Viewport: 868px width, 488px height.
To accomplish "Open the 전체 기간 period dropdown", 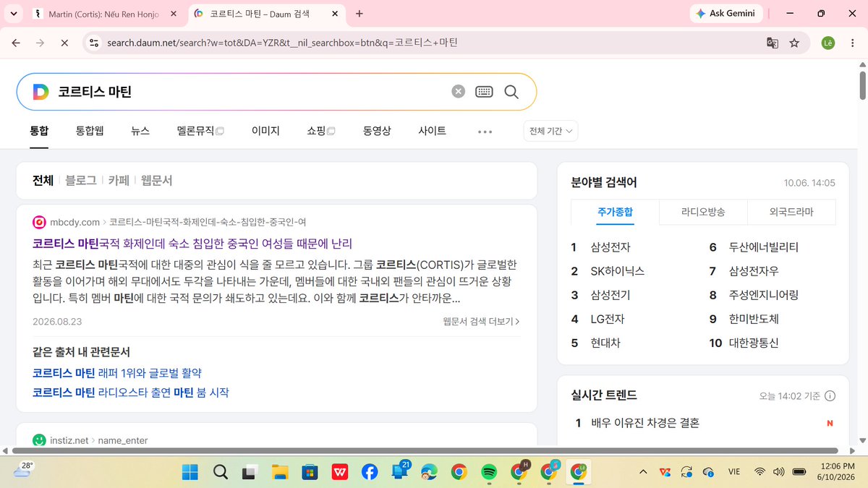I will coord(550,131).
